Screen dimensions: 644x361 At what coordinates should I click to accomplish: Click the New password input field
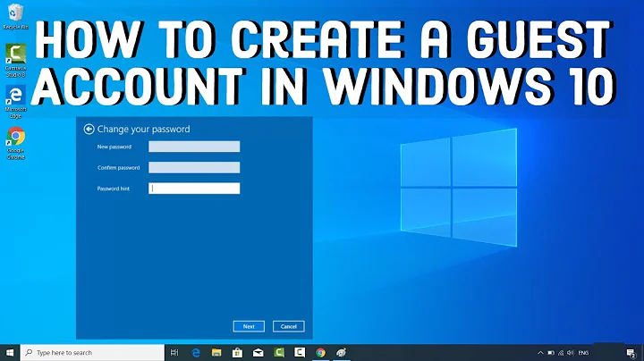194,147
